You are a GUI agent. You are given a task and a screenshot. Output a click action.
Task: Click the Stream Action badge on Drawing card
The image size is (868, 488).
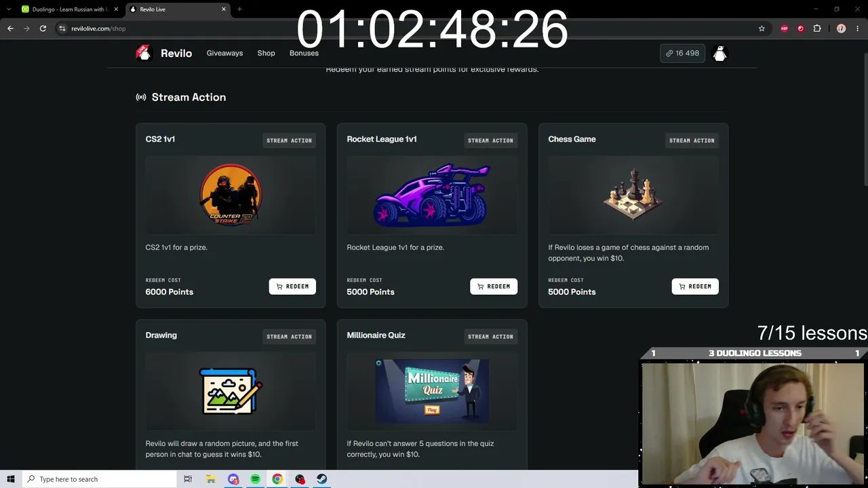[x=289, y=336]
